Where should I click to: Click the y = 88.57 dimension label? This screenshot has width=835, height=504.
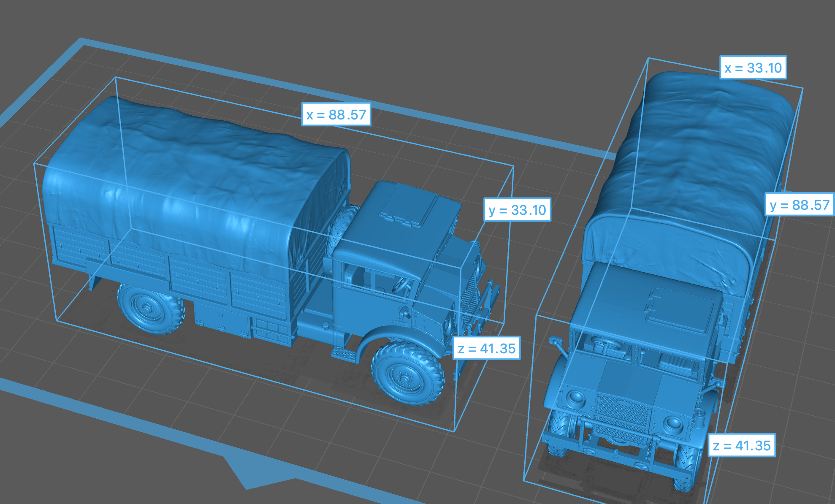pyautogui.click(x=800, y=205)
